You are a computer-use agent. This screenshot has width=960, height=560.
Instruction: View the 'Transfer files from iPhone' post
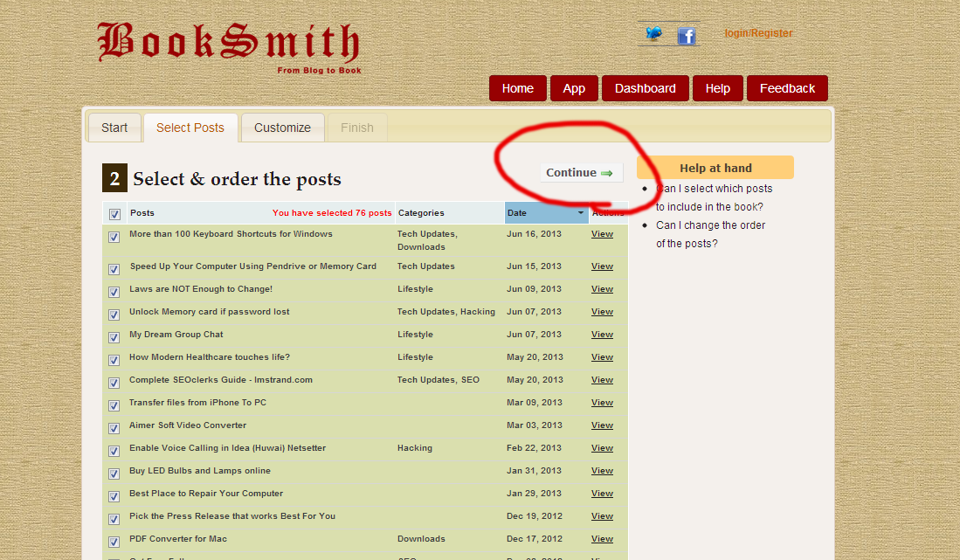coord(602,402)
